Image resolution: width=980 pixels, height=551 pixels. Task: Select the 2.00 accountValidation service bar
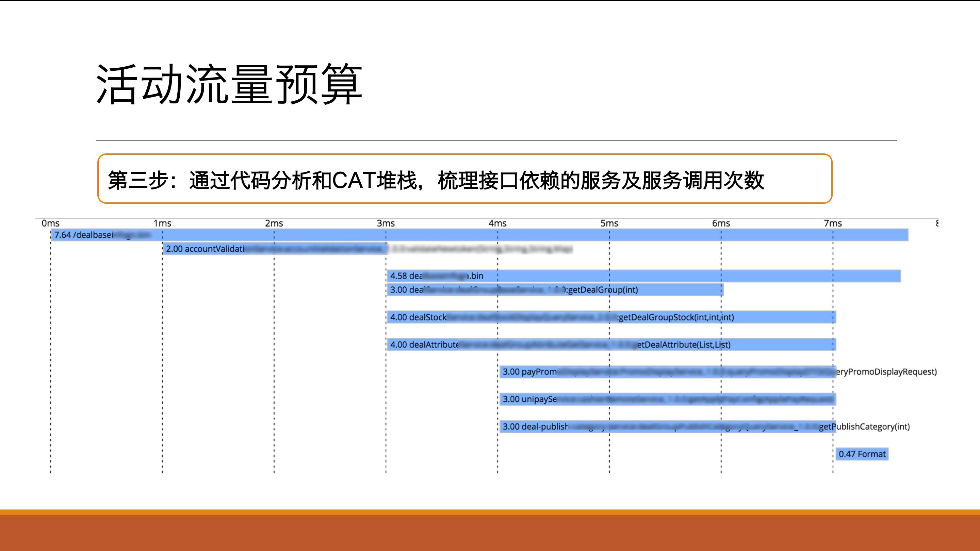click(x=275, y=249)
